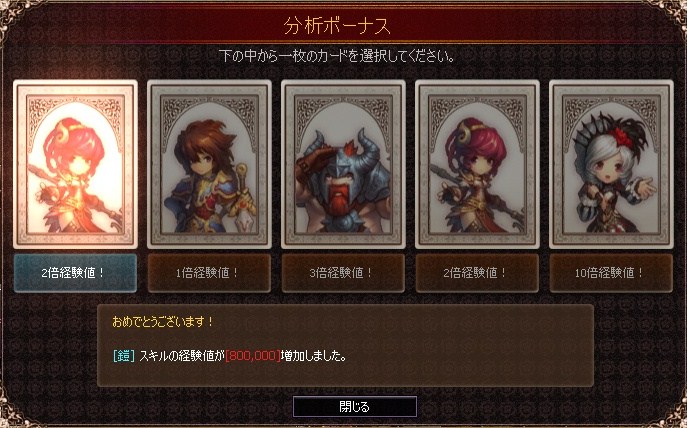Click the card selection instruction text

337,56
